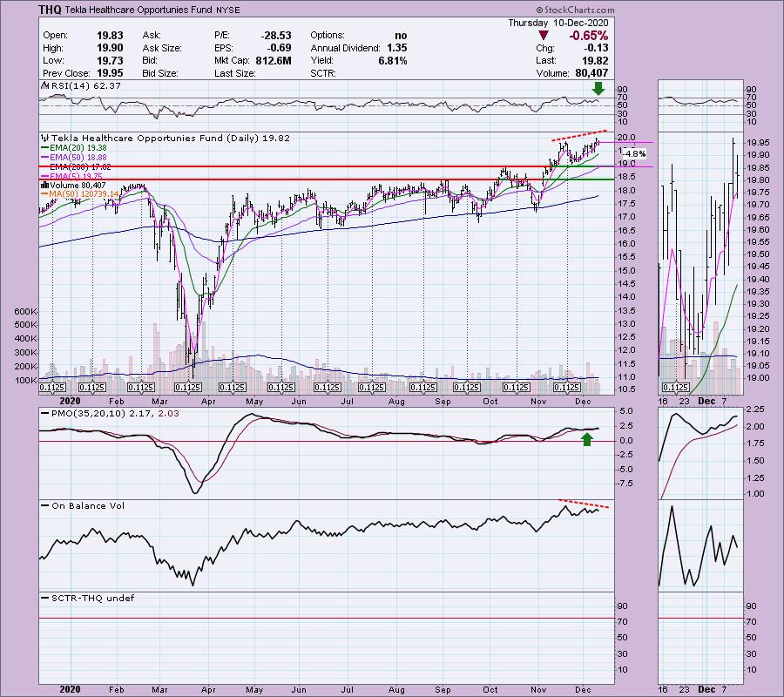This screenshot has height=697, width=784.
Task: Click the SCTR-THQ undef panel label
Action: 87,598
